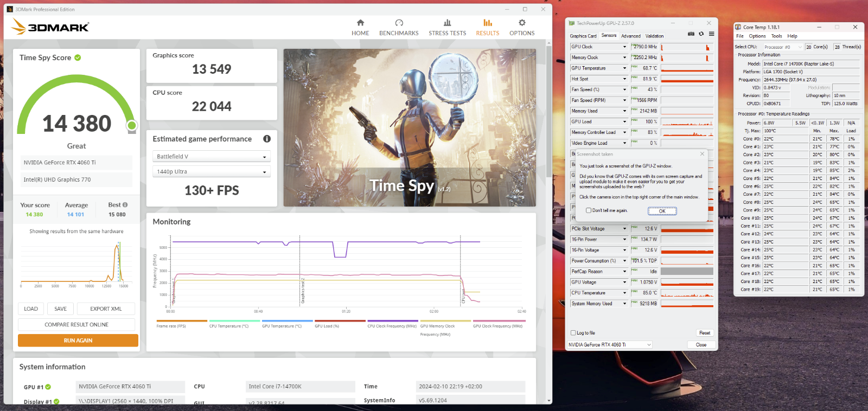The width and height of the screenshot is (868, 411).
Task: Expand the GPU Temperature sensor dropdown
Action: pos(624,68)
